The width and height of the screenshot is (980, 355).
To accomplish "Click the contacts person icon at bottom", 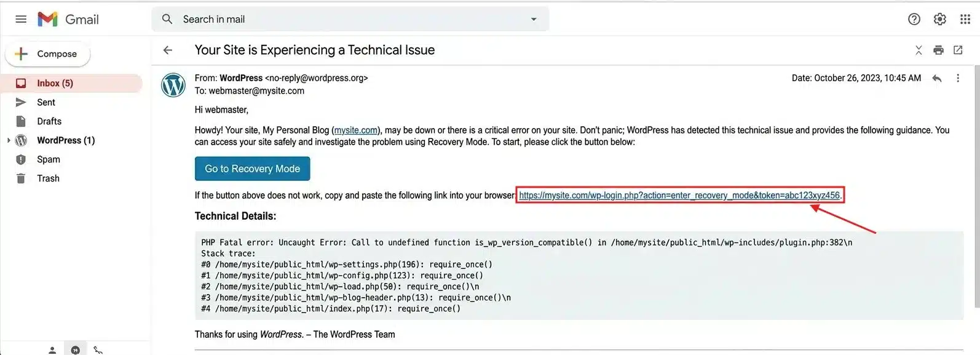I will (x=52, y=350).
